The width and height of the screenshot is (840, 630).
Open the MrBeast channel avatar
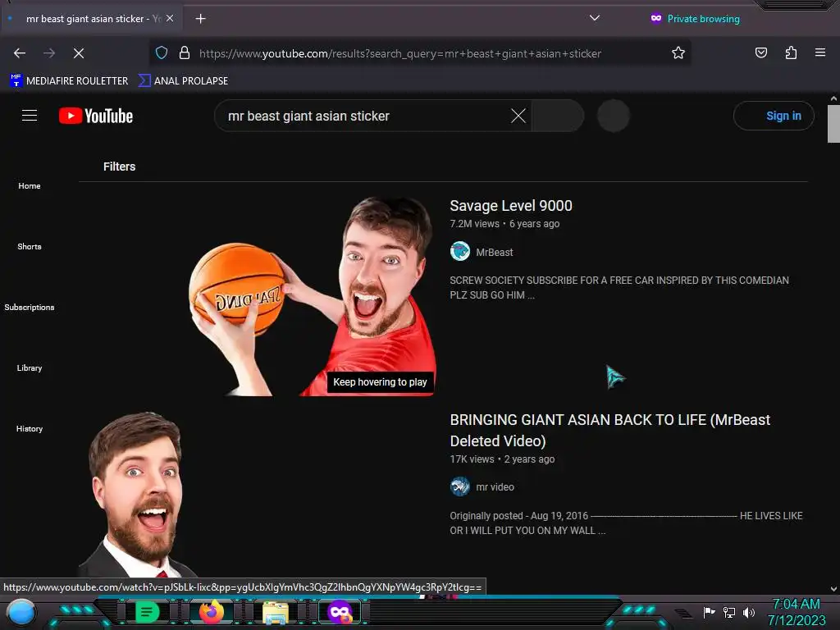[x=459, y=251]
